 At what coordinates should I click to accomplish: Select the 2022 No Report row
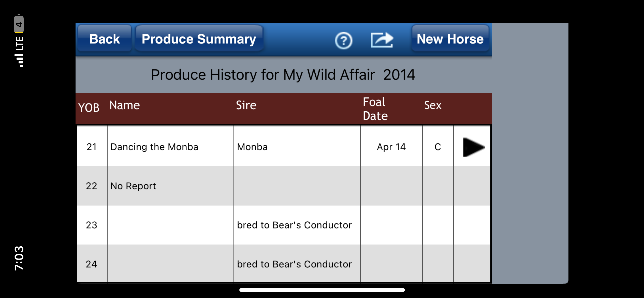284,186
